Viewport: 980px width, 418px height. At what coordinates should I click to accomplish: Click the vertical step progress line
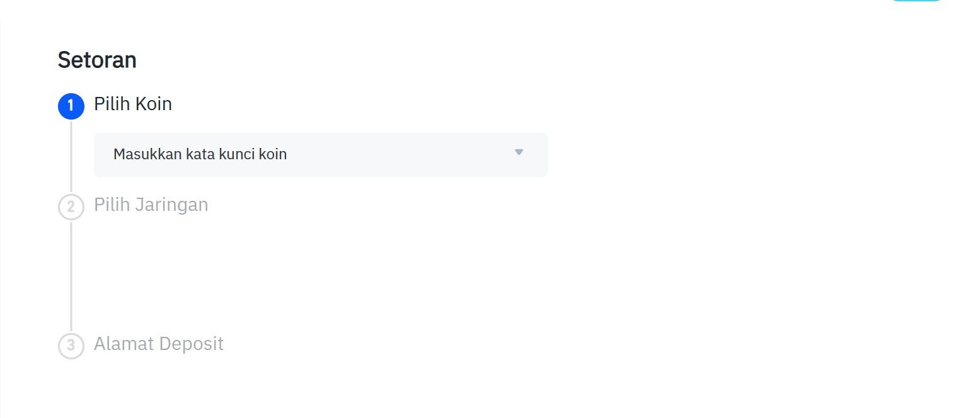[71, 271]
